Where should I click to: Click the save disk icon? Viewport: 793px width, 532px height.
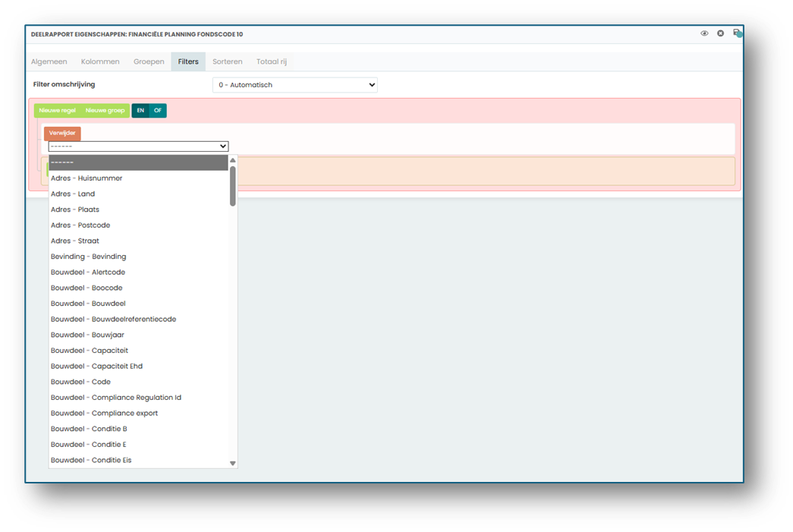click(x=738, y=33)
